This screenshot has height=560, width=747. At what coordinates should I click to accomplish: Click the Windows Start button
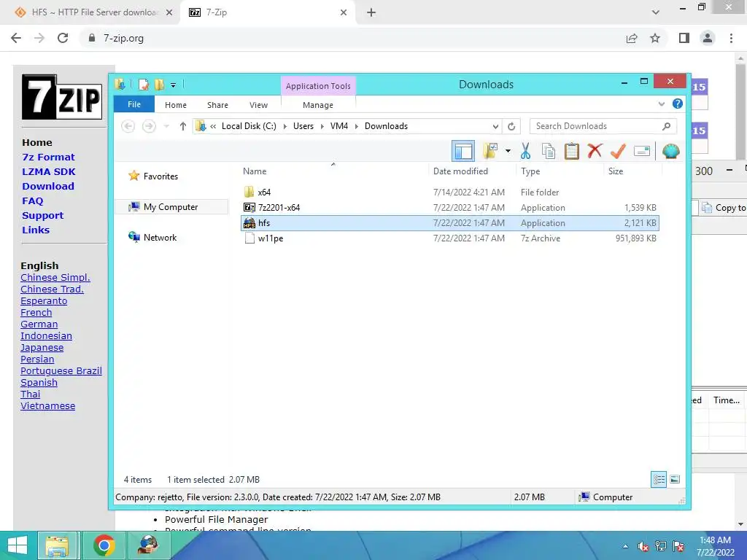point(18,545)
